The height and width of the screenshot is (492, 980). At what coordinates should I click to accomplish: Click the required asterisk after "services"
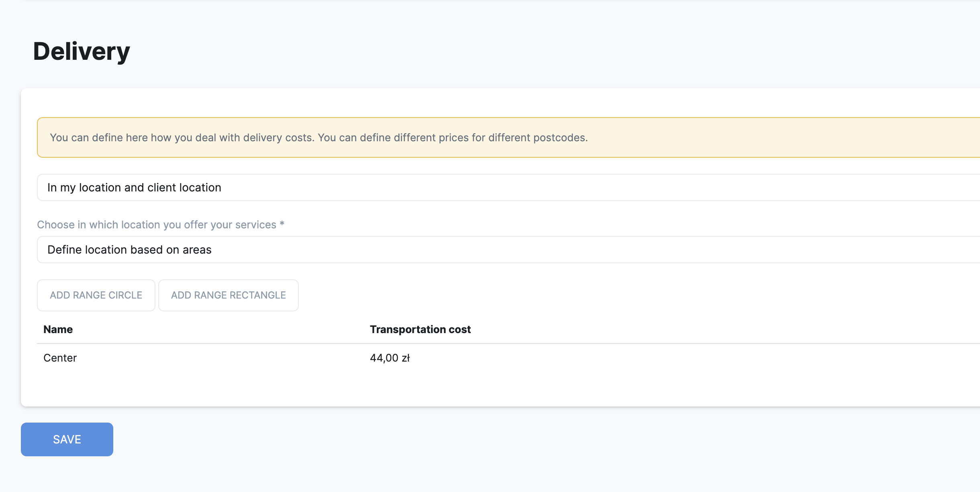282,224
